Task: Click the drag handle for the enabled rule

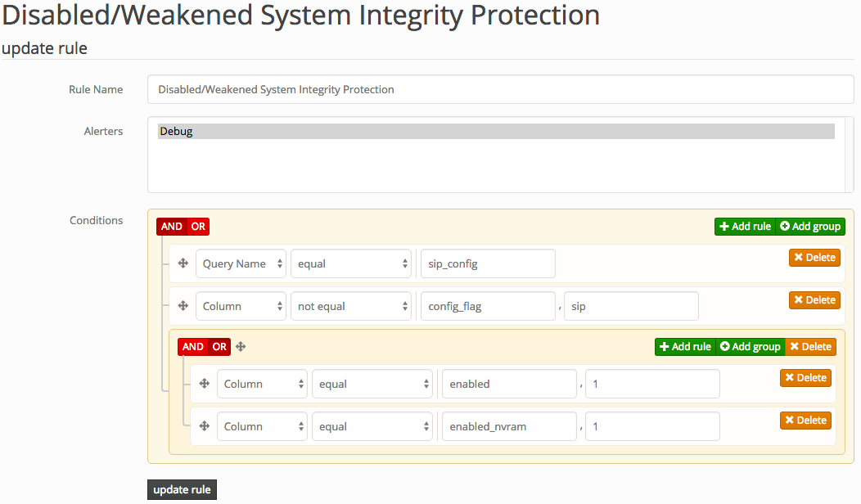Action: pos(204,383)
